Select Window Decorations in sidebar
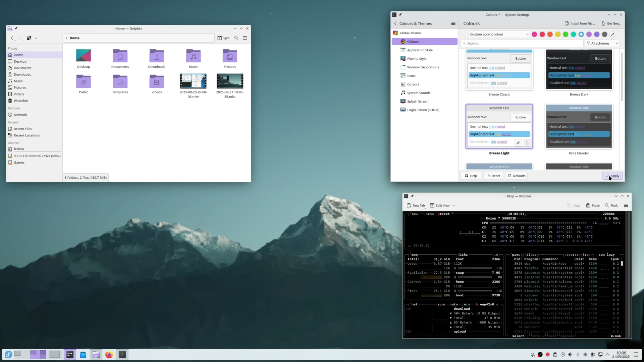This screenshot has width=644, height=362. click(423, 67)
